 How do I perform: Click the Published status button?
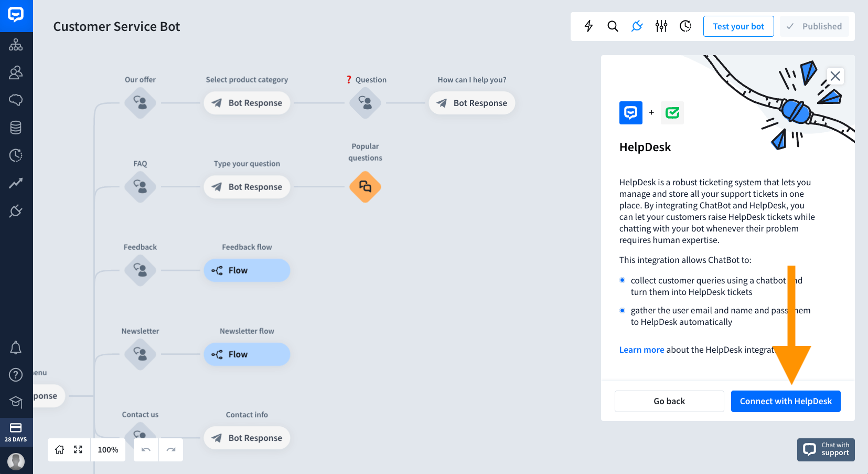pyautogui.click(x=814, y=26)
